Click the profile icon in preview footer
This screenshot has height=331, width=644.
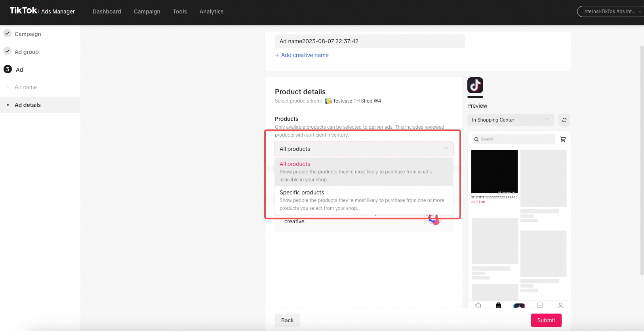point(560,305)
